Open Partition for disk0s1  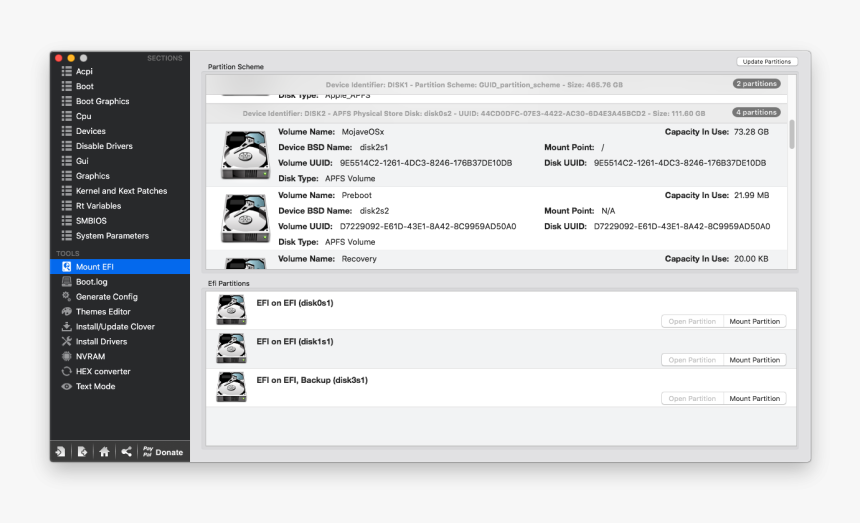pos(692,321)
